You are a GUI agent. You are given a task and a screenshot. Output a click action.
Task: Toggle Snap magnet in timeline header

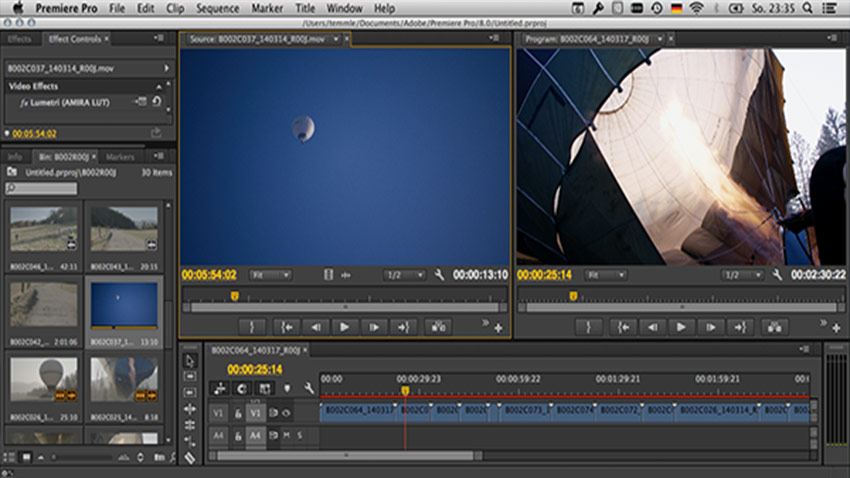point(242,388)
